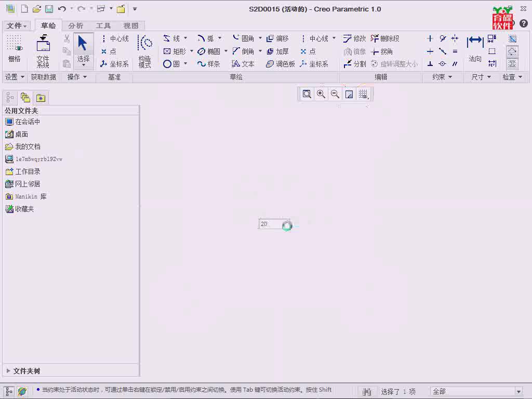Screen dimensions: 532x399
Task: Select the 加厚 thicken tool
Action: click(x=277, y=51)
